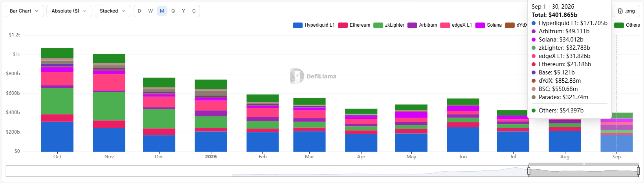Click the May stacked bar
This screenshot has width=644, height=183.
point(411,128)
